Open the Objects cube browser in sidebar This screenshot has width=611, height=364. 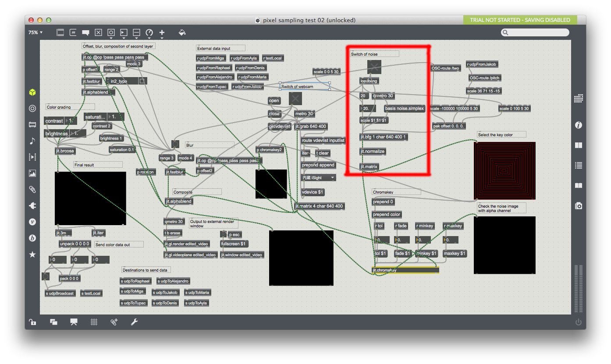(32, 92)
